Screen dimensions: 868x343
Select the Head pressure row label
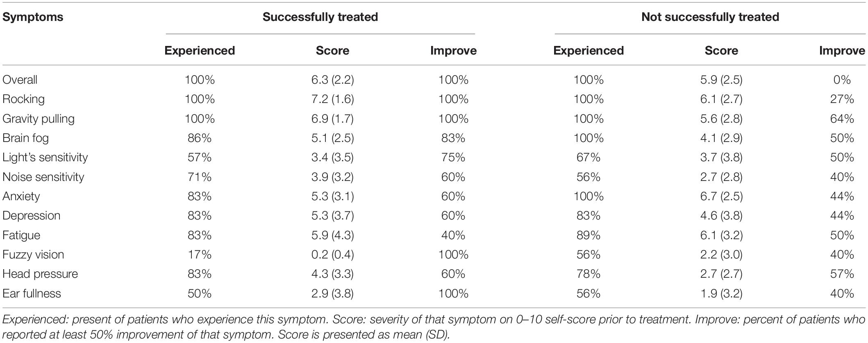point(40,274)
